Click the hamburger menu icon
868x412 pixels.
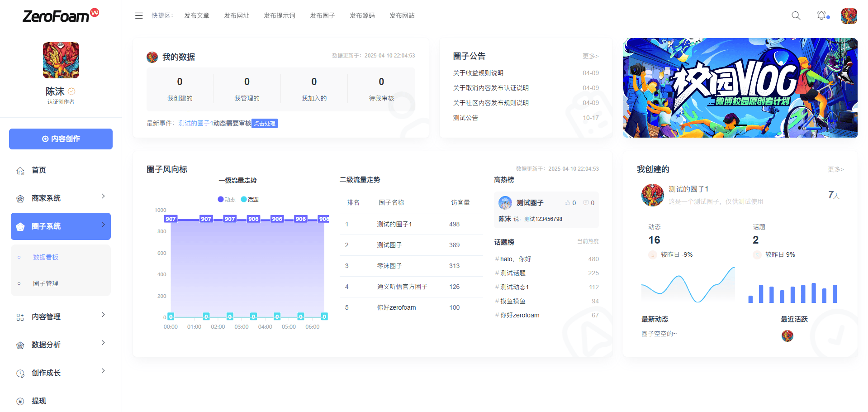pos(139,15)
